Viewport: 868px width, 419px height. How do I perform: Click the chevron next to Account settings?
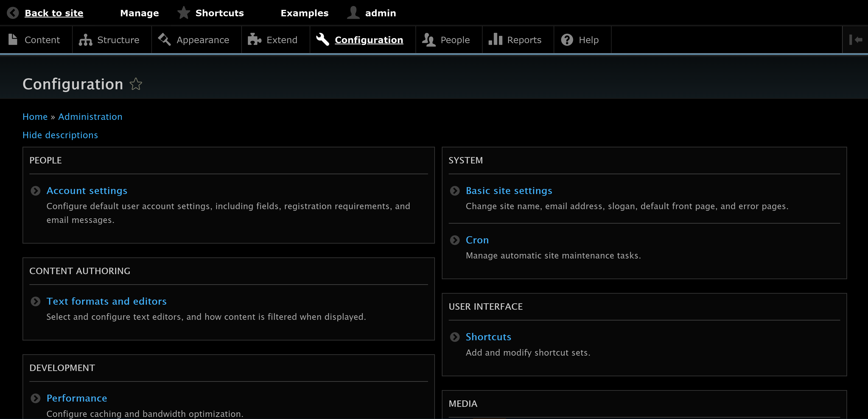[x=35, y=191]
